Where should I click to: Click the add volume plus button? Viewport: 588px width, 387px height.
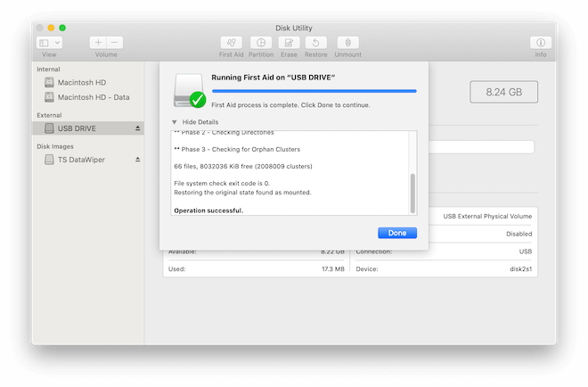98,43
